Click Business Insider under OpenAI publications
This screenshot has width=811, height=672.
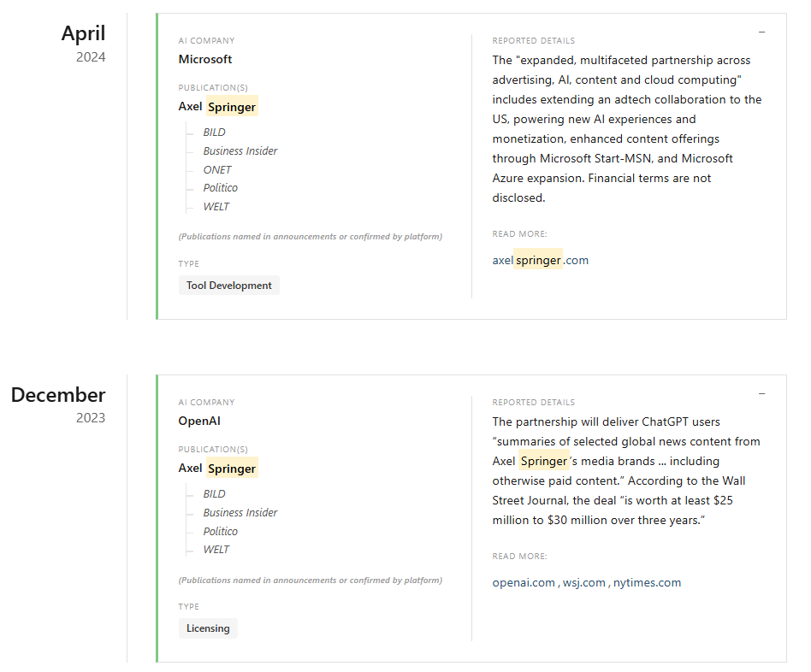click(x=240, y=513)
